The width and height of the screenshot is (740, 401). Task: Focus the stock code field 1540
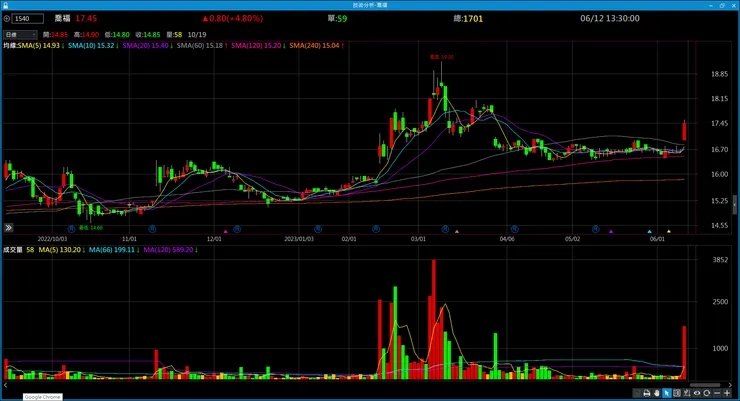28,18
